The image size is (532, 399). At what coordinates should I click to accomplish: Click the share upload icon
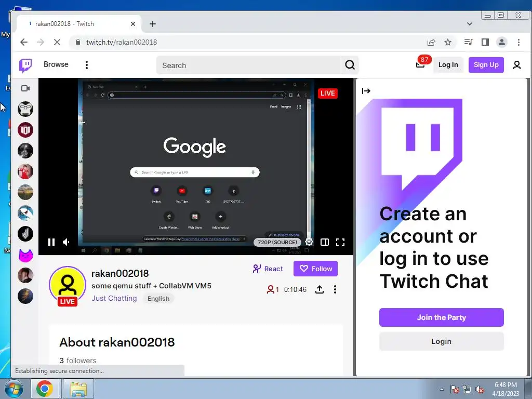click(x=320, y=289)
